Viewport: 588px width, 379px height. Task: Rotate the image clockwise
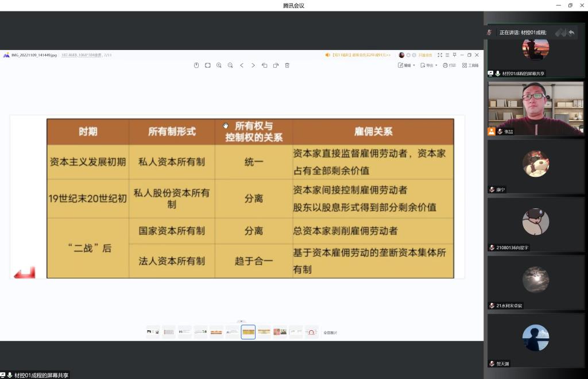click(x=276, y=65)
